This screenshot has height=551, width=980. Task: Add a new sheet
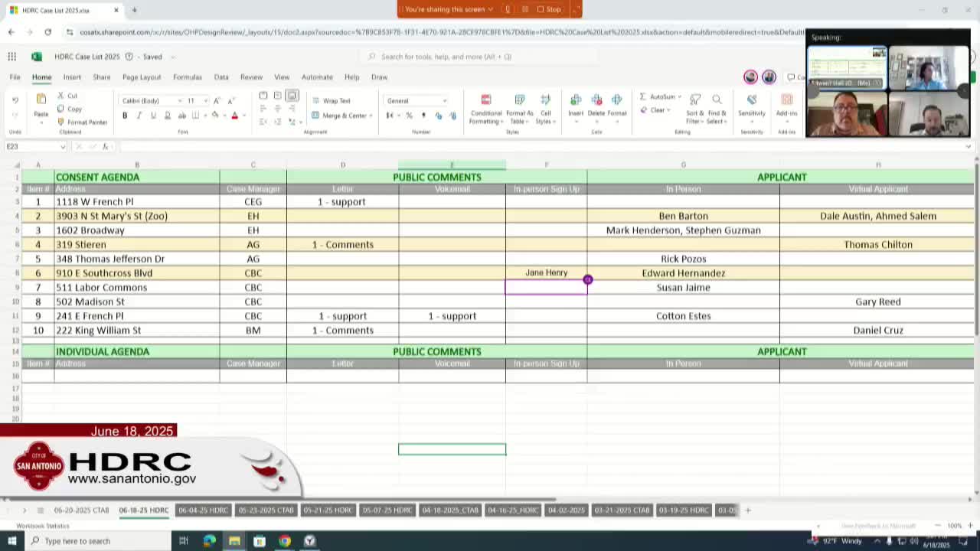pos(748,510)
